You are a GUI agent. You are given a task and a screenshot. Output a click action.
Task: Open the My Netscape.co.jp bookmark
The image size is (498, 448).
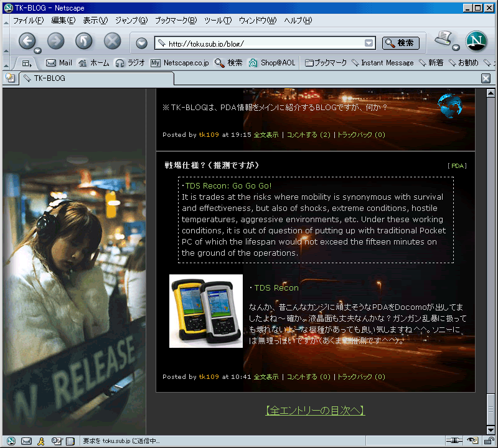pos(180,63)
